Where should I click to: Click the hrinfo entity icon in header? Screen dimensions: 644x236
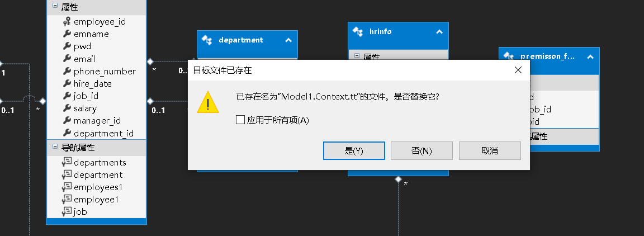click(358, 32)
